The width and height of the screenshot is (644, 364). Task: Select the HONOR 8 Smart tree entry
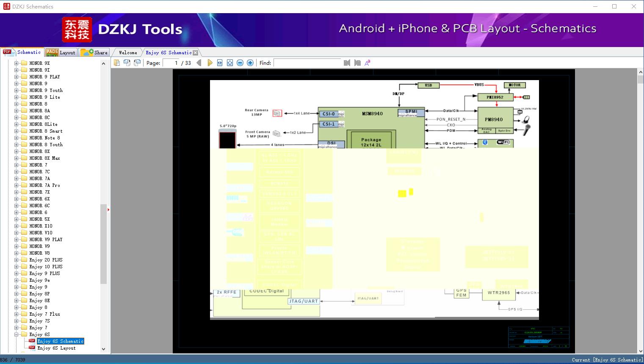click(46, 131)
